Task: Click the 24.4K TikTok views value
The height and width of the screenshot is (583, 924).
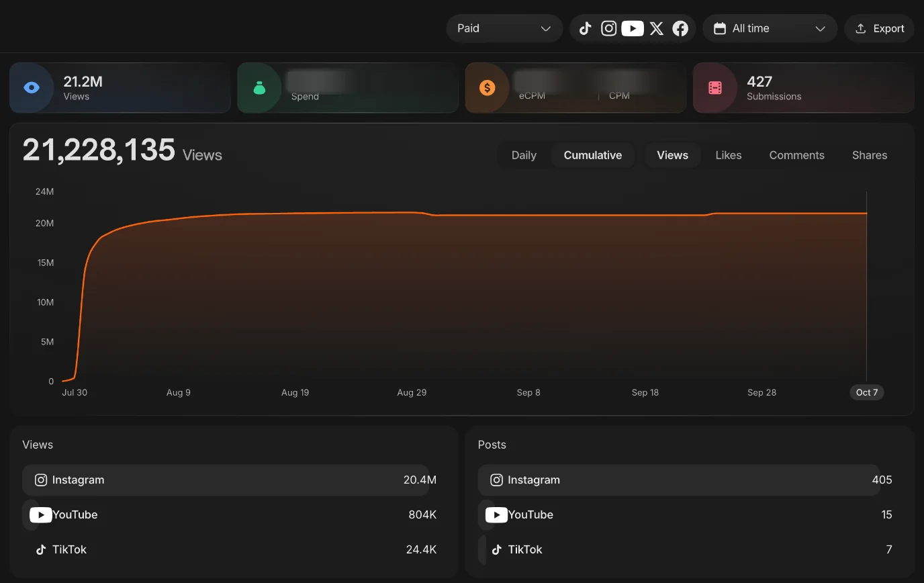Action: tap(421, 549)
